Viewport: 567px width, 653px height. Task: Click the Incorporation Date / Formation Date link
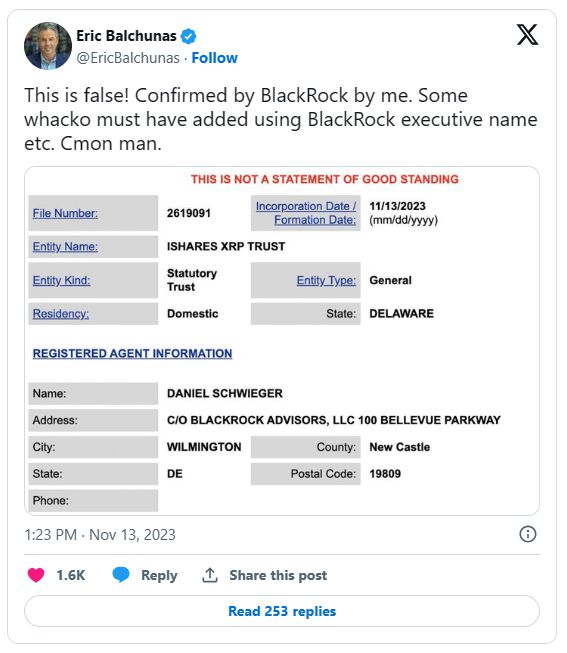(306, 213)
